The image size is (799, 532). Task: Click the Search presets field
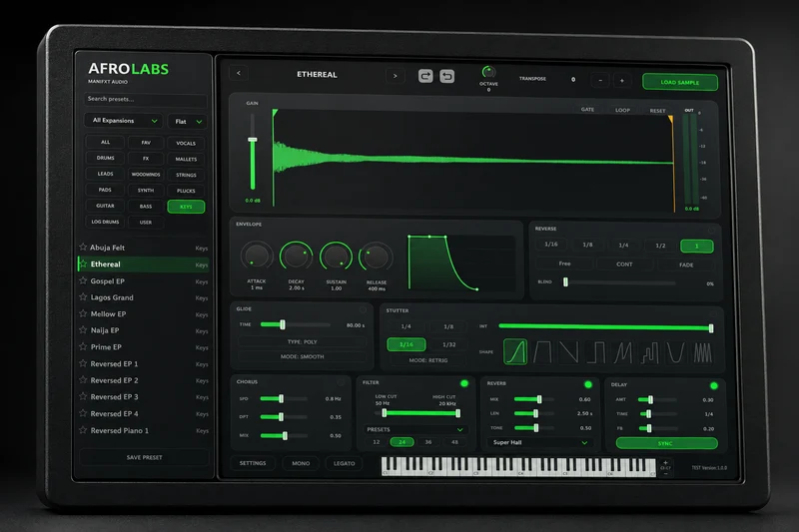tap(145, 99)
